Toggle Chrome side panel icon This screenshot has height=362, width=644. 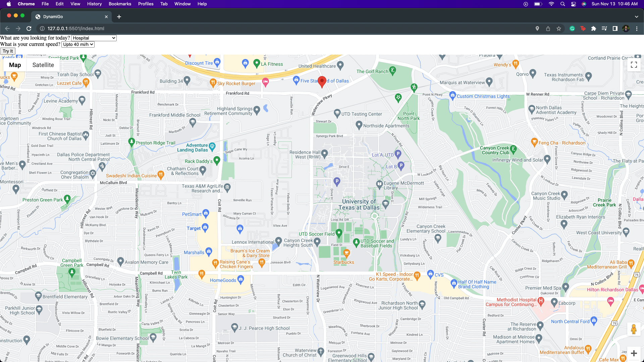coord(615,28)
